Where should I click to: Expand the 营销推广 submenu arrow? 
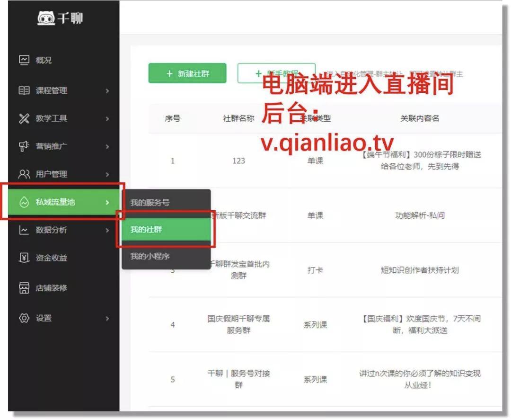point(106,146)
